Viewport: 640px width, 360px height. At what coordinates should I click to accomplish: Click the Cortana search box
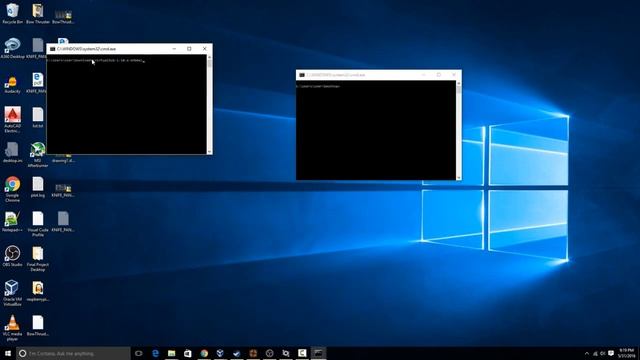point(73,353)
